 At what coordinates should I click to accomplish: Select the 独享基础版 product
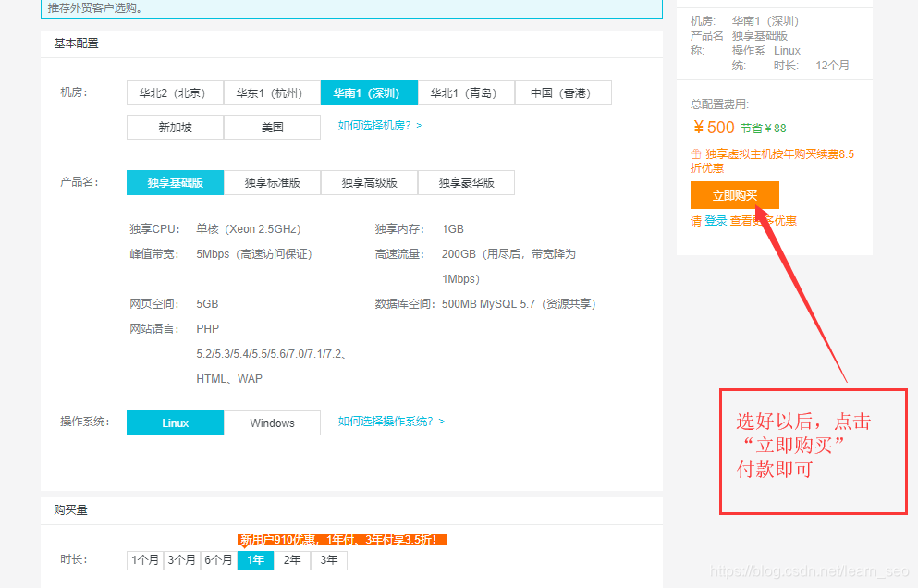tap(175, 183)
